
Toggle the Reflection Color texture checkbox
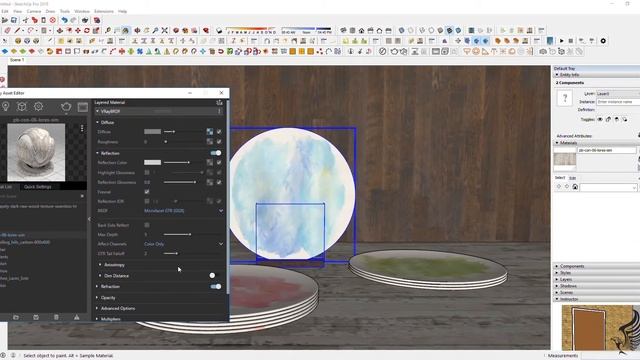[x=219, y=162]
